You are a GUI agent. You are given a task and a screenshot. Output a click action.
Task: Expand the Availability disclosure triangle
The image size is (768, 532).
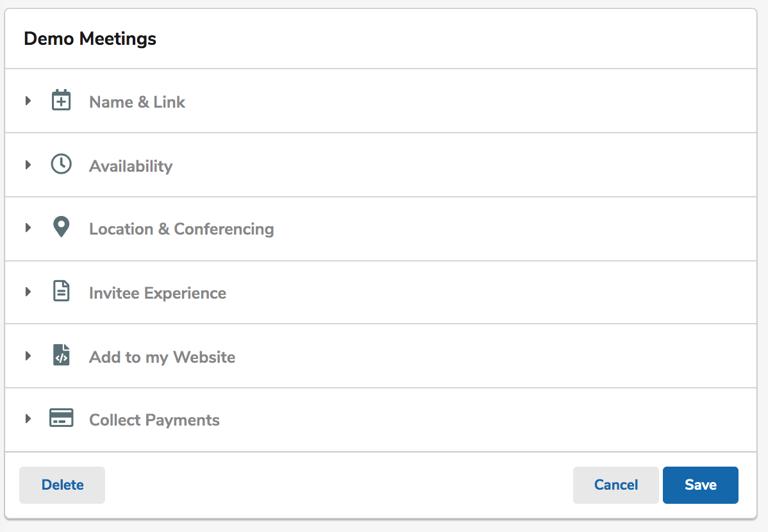click(28, 165)
